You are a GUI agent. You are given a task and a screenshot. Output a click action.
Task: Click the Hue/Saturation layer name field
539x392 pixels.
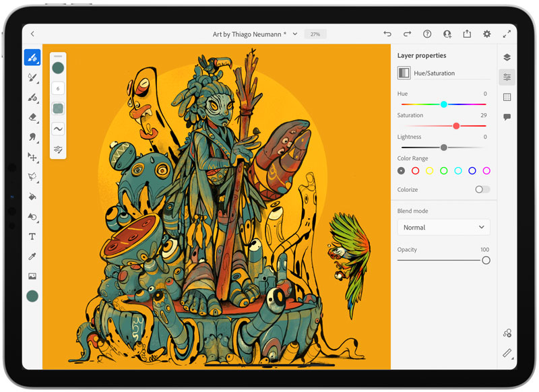tap(452, 73)
